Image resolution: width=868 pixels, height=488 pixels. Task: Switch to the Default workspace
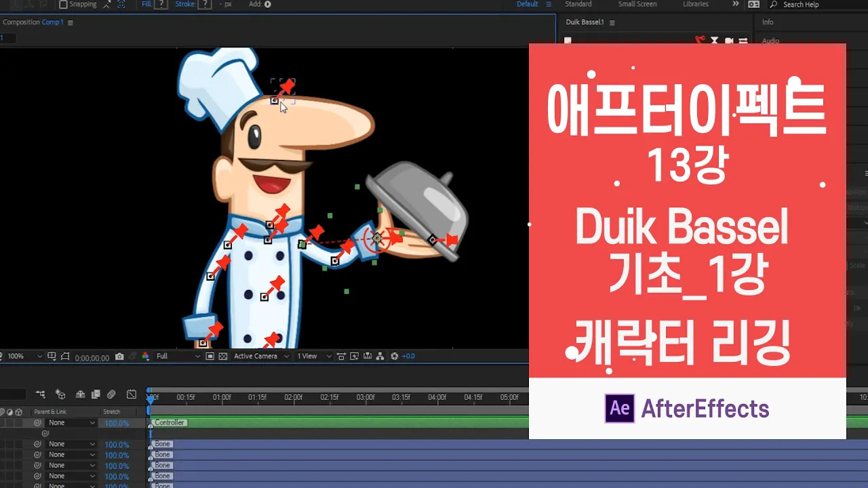coord(528,4)
